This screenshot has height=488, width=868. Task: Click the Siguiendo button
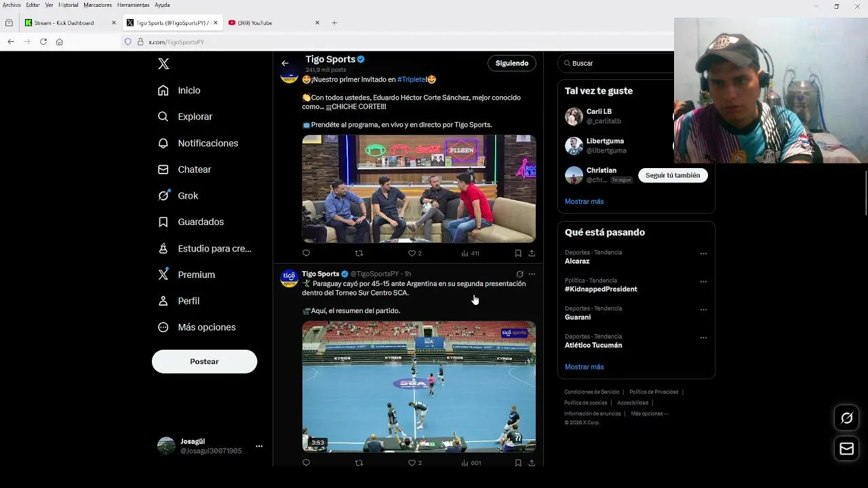[512, 63]
